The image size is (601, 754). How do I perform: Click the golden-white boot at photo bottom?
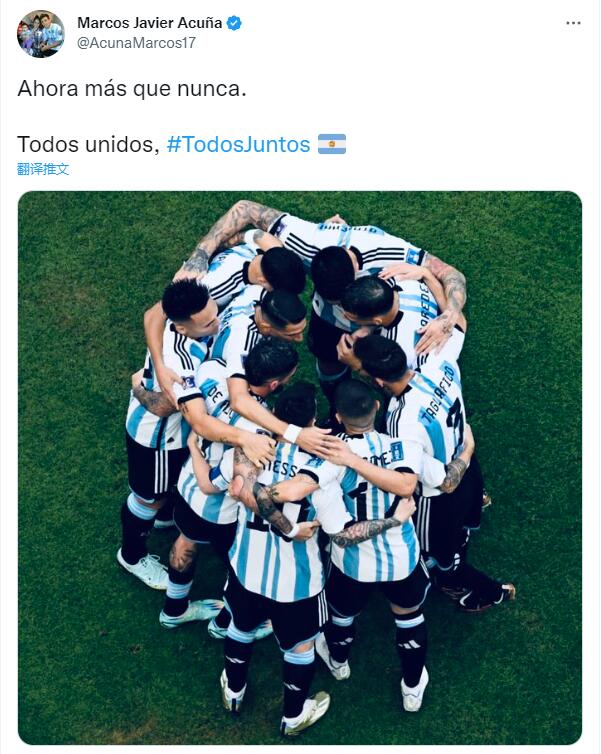click(x=306, y=713)
